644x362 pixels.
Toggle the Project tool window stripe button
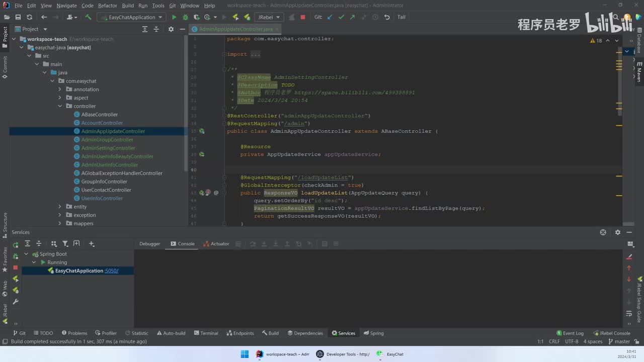tap(5, 37)
